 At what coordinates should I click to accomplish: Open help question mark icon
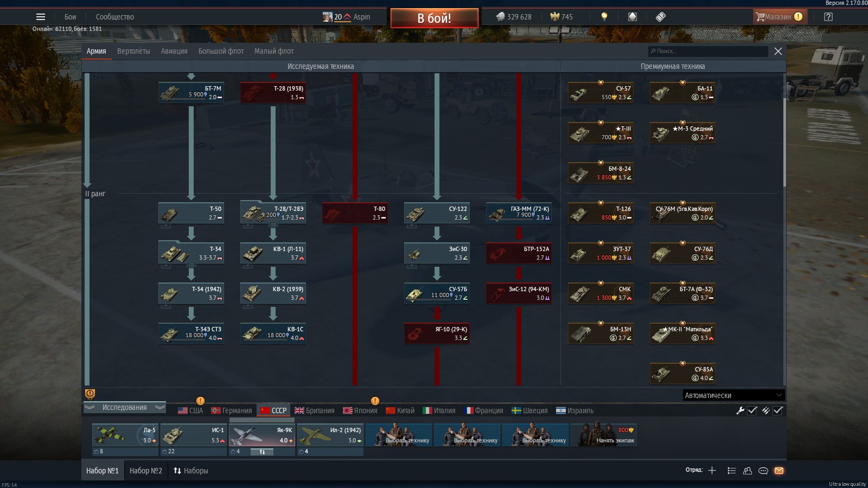pos(828,17)
